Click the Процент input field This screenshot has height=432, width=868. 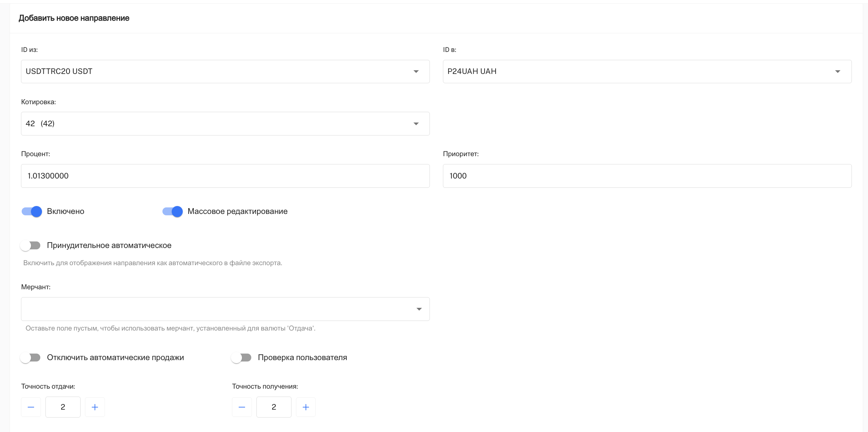point(225,176)
